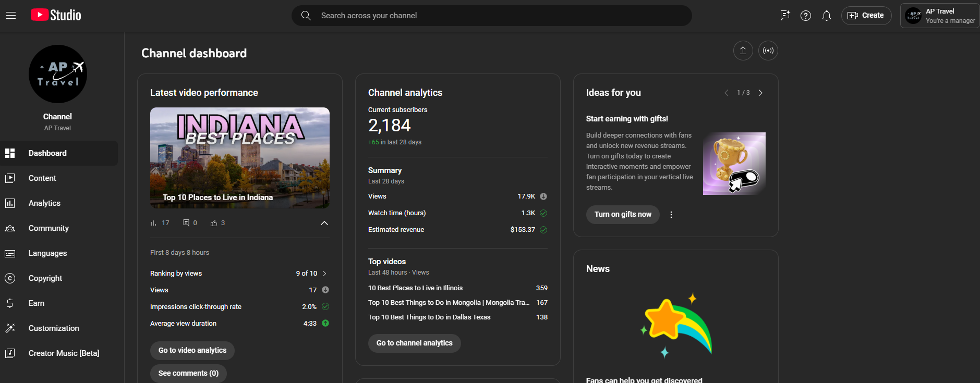Click See comments (0) button
Viewport: 980px width, 383px height.
click(188, 374)
